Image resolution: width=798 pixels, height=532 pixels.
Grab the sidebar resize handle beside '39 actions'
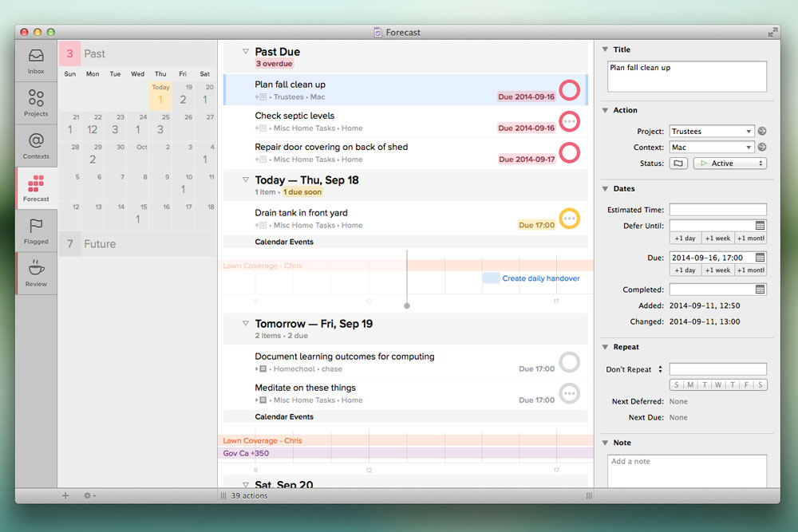(x=223, y=496)
